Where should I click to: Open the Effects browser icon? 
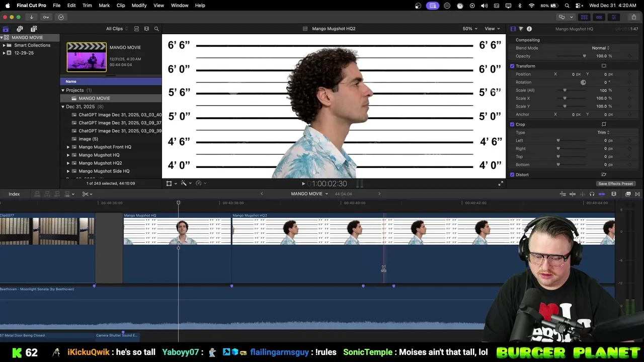tap(628, 194)
